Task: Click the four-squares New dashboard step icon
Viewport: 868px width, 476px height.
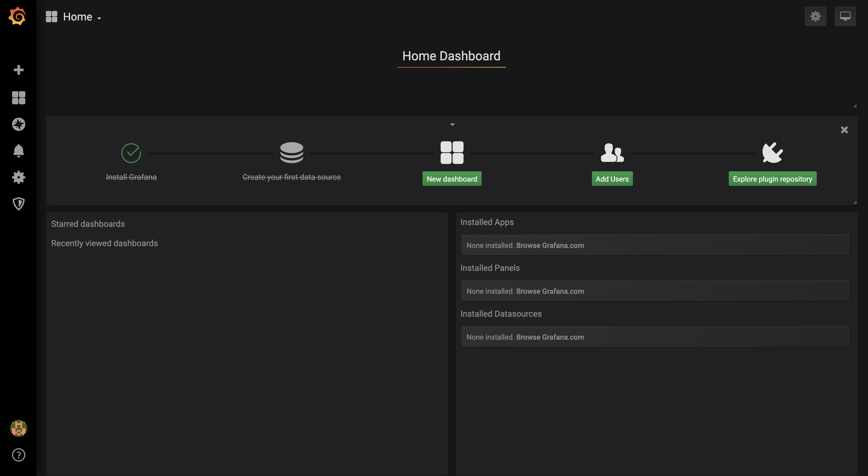Action: pos(452,152)
